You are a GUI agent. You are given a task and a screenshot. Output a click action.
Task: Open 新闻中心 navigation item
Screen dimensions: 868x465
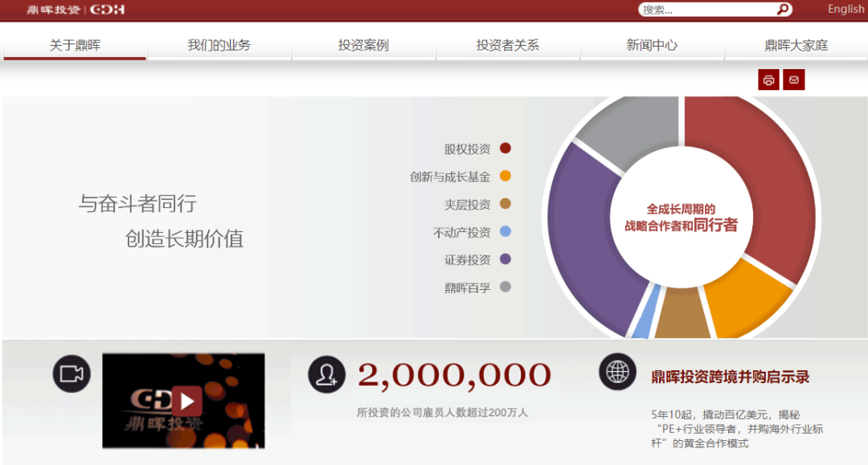(652, 45)
